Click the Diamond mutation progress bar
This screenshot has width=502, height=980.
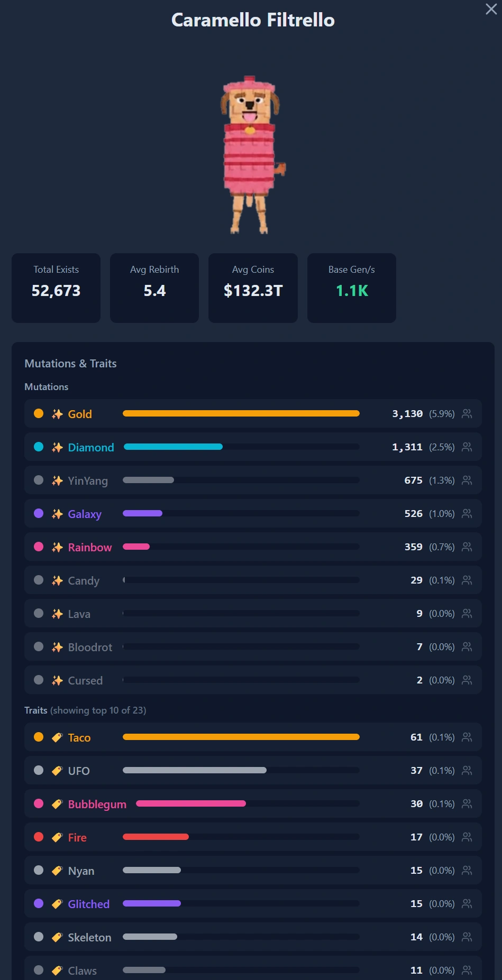click(242, 447)
